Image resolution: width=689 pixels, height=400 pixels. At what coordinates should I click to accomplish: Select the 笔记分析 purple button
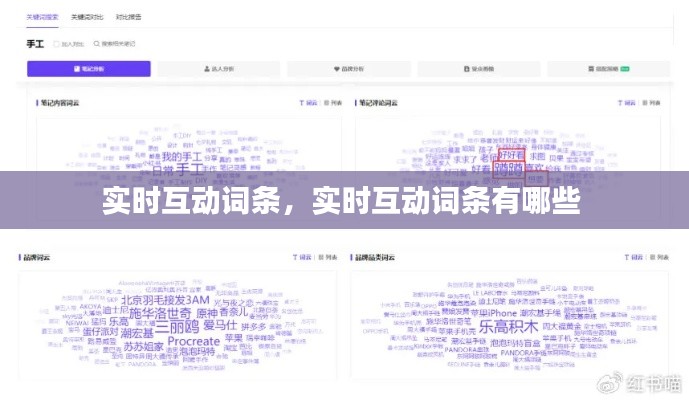[88, 70]
